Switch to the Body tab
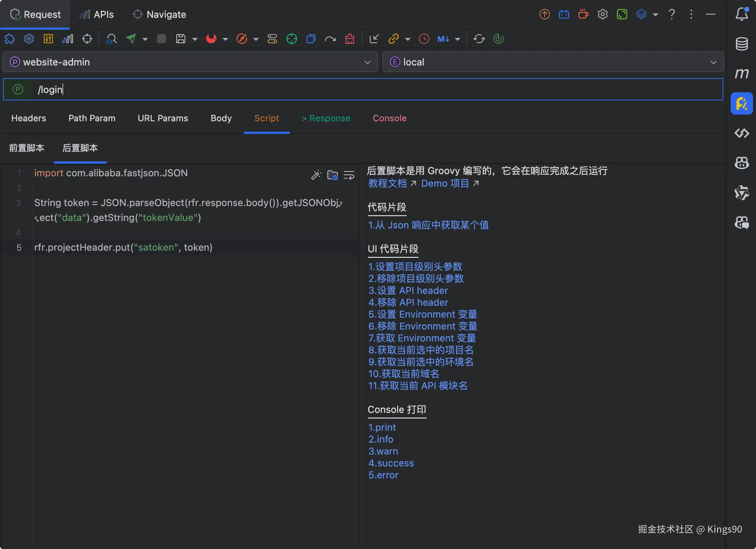 (221, 118)
